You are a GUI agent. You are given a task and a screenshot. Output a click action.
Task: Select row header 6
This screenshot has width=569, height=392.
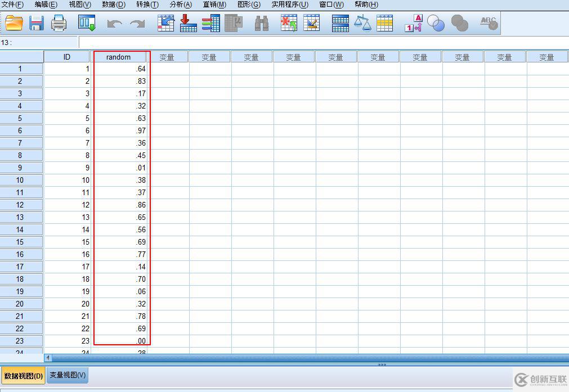[x=21, y=130]
